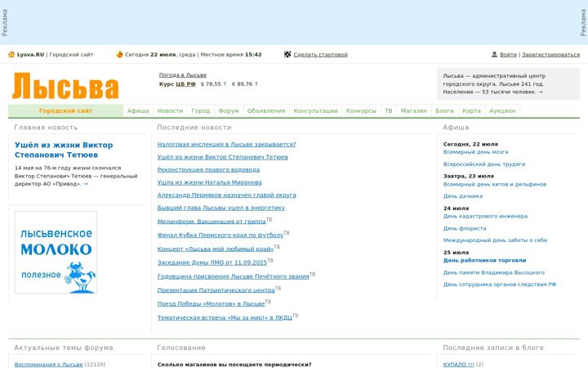Screen dimensions: 588x368
Task: Select the Городской сайт tab
Action: click(x=65, y=110)
